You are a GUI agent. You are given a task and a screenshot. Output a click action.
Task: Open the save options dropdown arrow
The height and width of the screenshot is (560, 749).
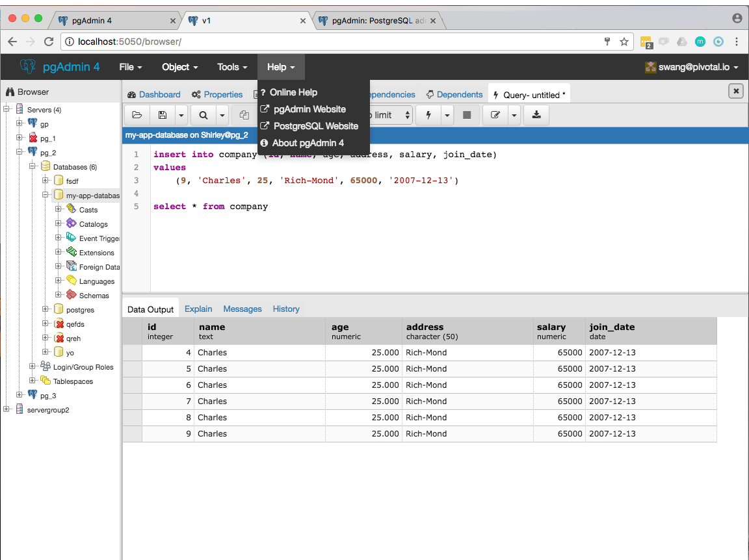click(x=181, y=115)
